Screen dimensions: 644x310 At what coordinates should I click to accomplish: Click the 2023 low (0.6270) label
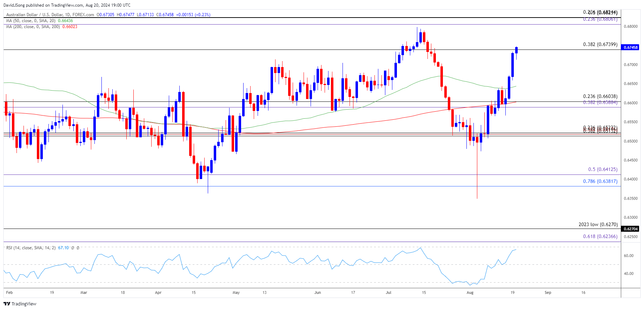click(x=598, y=224)
